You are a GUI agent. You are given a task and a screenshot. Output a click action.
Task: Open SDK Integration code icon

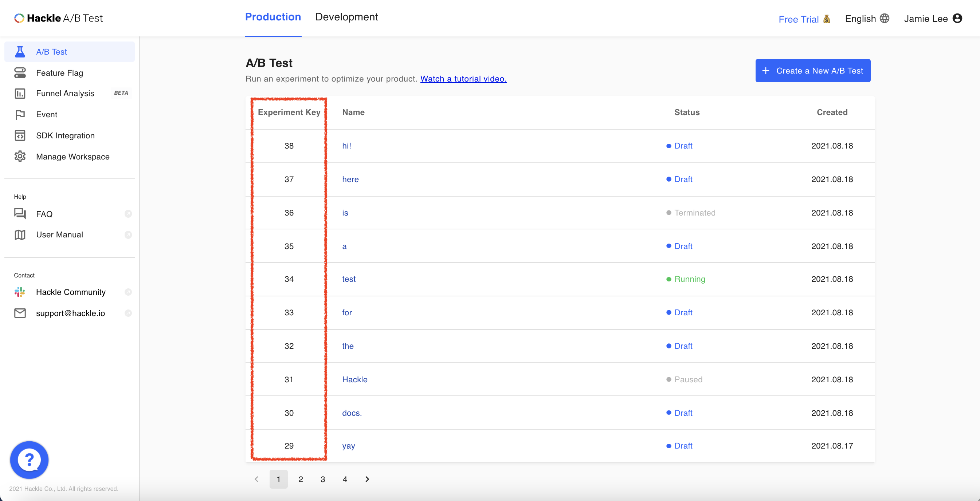(20, 136)
